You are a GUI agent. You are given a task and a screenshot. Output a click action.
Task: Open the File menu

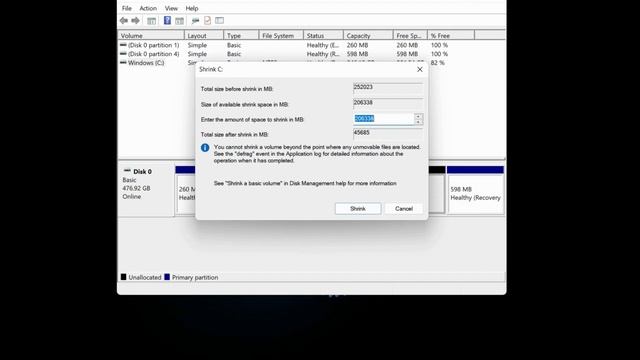[127, 8]
